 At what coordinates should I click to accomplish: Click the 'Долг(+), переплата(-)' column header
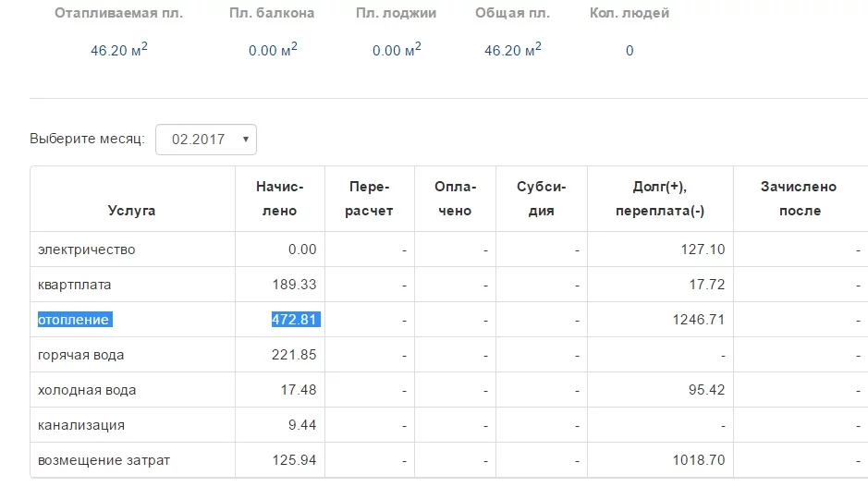659,199
